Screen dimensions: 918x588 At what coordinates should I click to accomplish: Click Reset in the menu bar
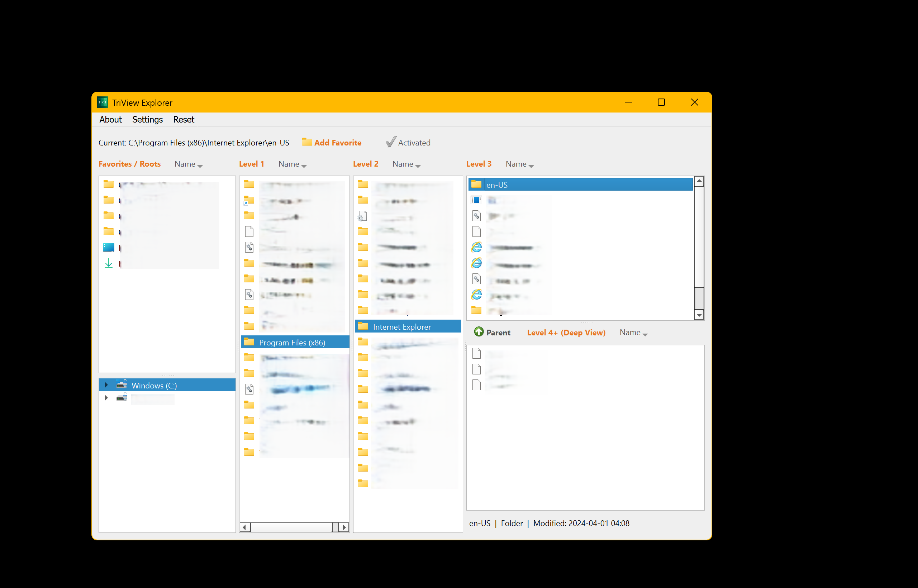184,120
